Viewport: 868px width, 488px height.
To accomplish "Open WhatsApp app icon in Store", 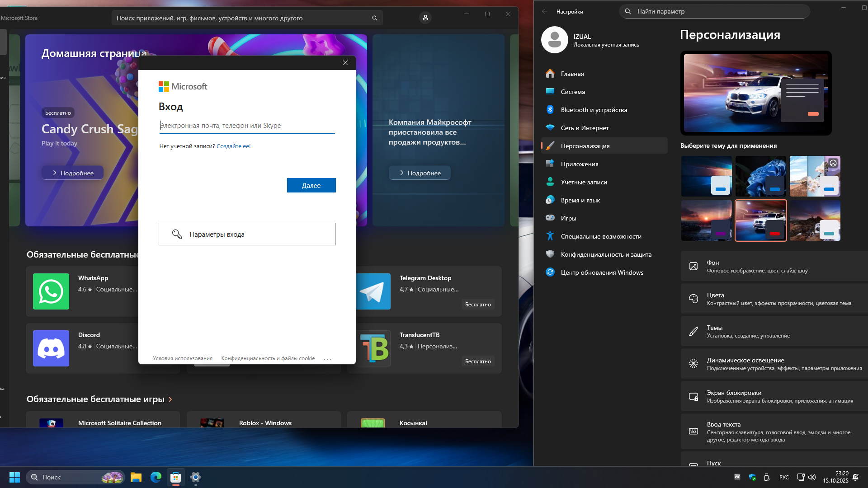I will [x=51, y=291].
